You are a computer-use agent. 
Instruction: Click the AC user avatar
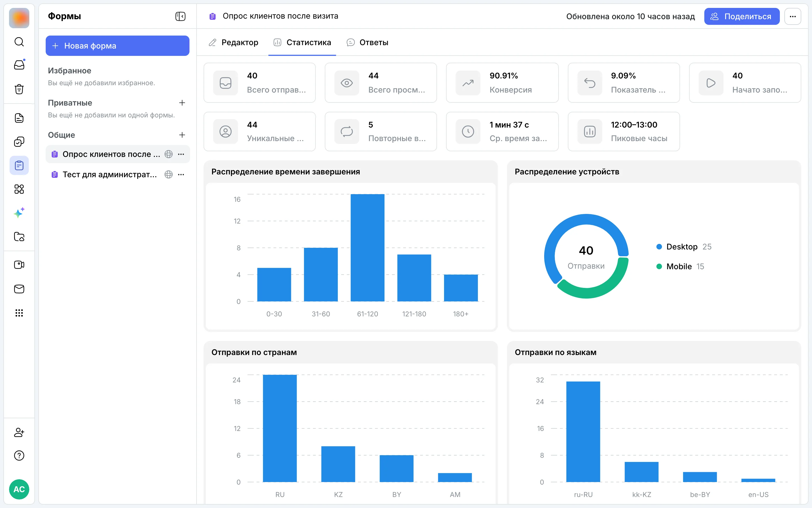pyautogui.click(x=19, y=489)
